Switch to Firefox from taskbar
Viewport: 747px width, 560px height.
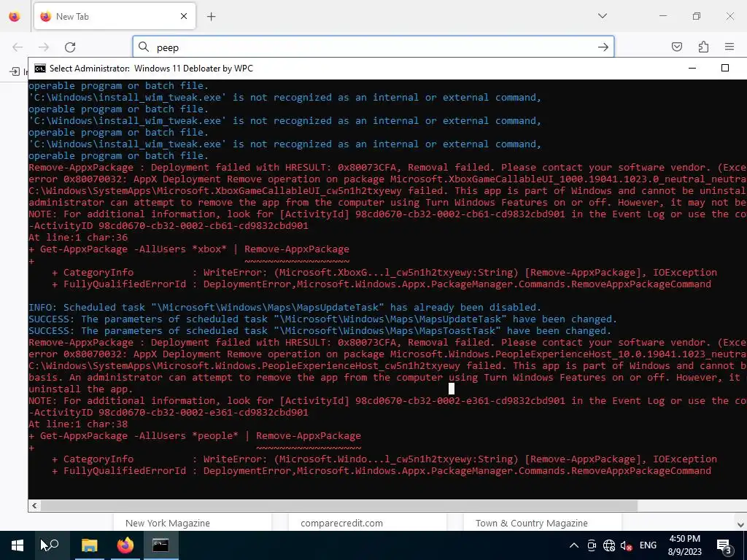[x=125, y=545]
